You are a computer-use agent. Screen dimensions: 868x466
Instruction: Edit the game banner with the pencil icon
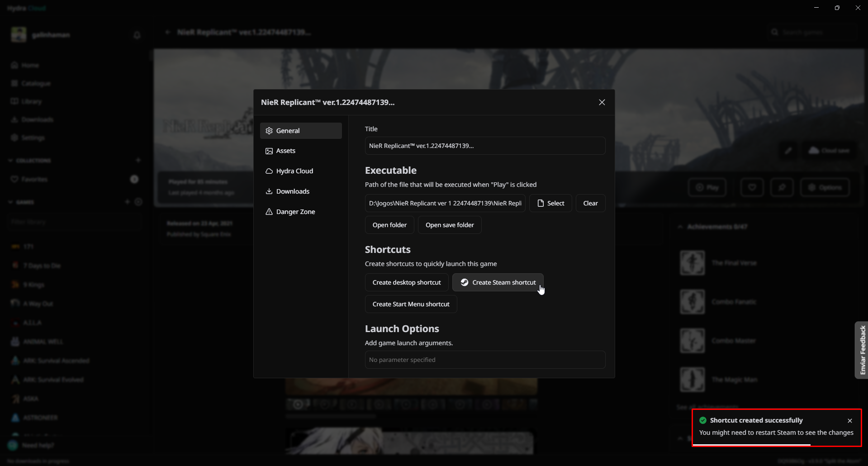click(x=787, y=150)
